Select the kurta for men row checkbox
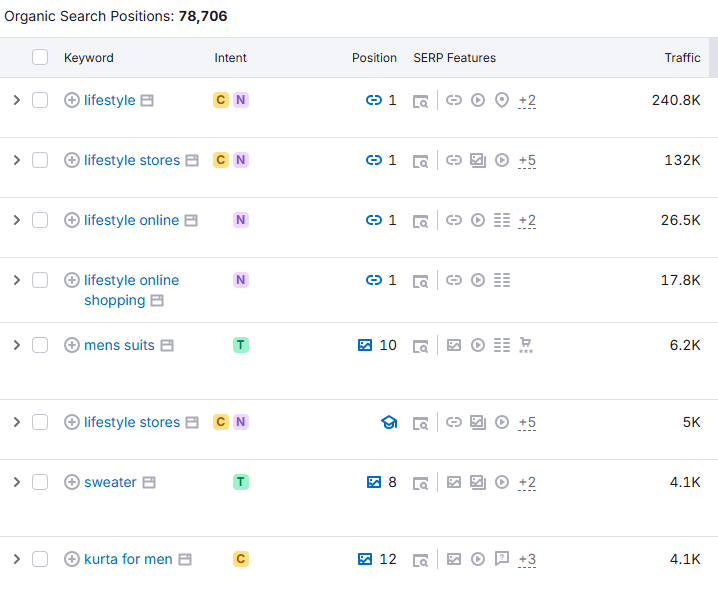 click(40, 559)
